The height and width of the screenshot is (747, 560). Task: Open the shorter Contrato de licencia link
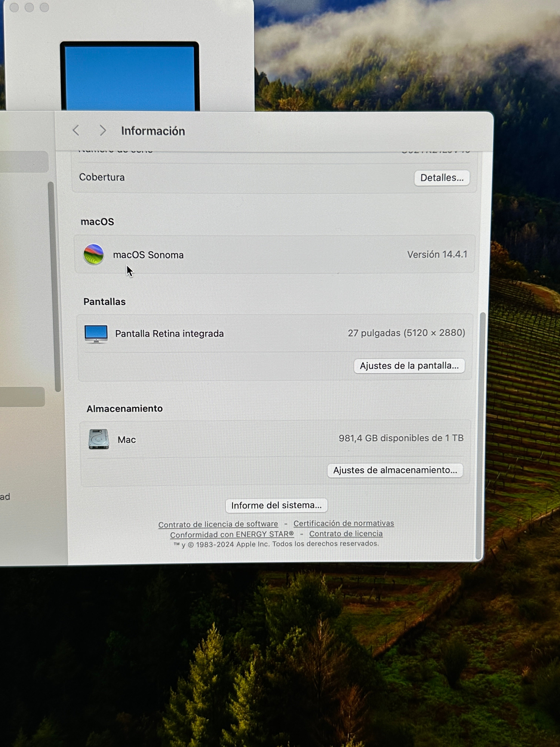346,534
